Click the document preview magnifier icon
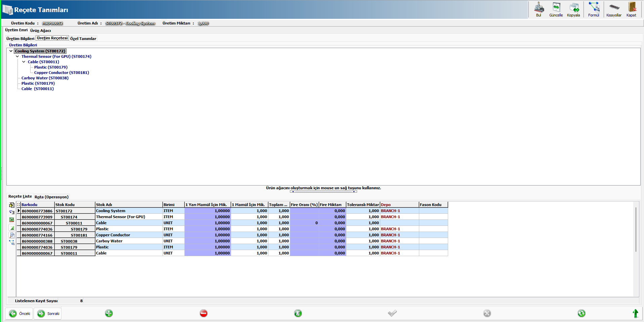The height and width of the screenshot is (322, 644). [12, 235]
